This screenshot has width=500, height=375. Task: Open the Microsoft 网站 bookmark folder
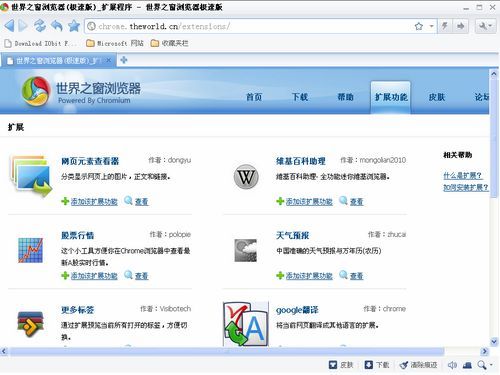coord(115,43)
